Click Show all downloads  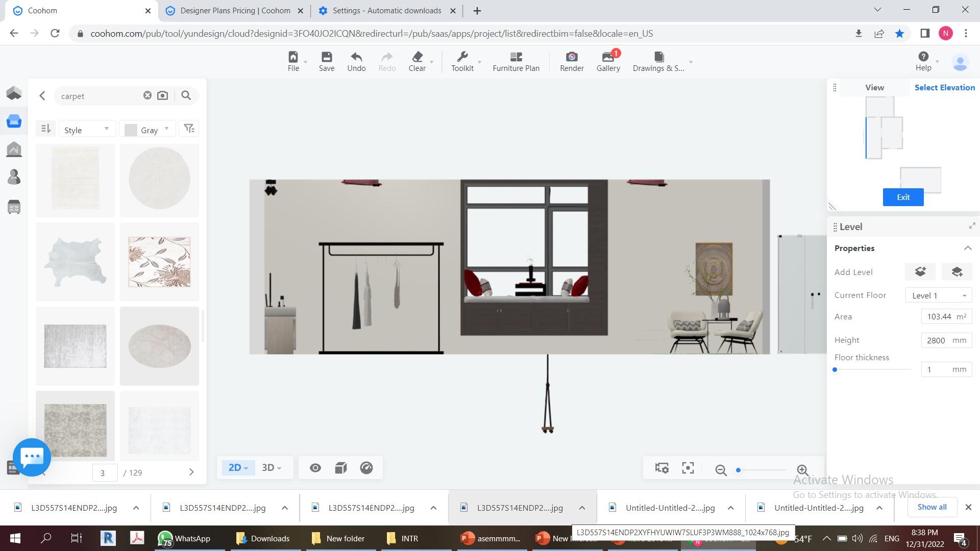tap(932, 507)
